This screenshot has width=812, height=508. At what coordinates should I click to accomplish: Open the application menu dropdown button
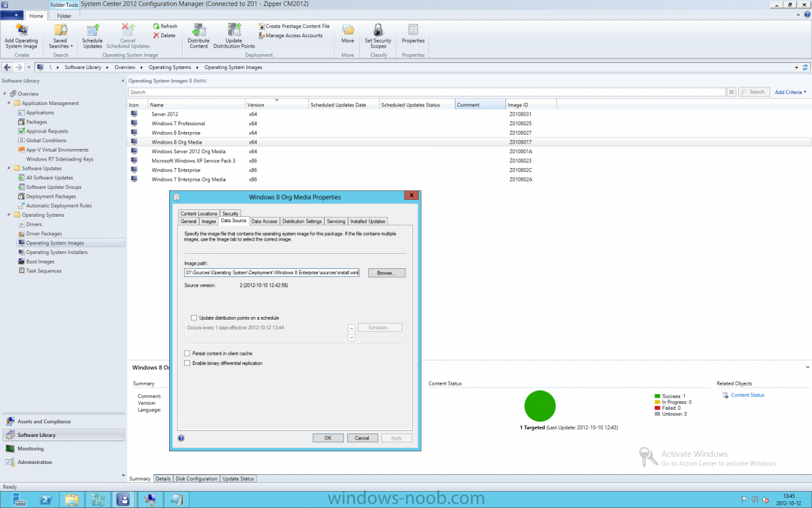[14, 15]
